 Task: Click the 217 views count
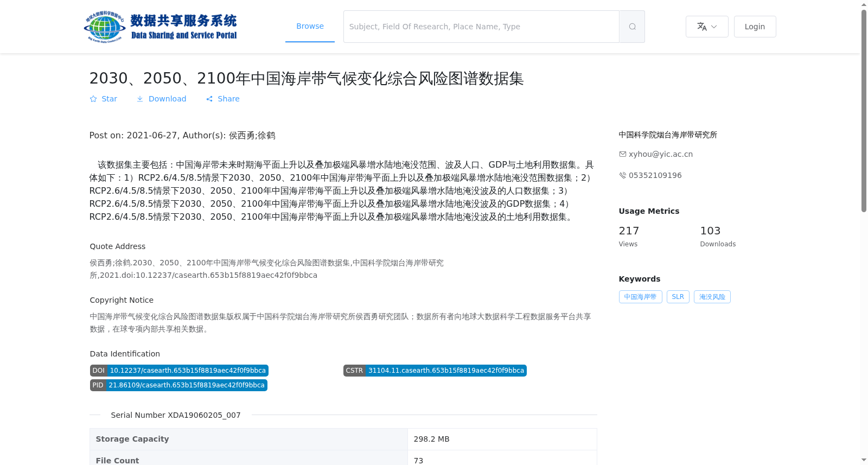(629, 231)
